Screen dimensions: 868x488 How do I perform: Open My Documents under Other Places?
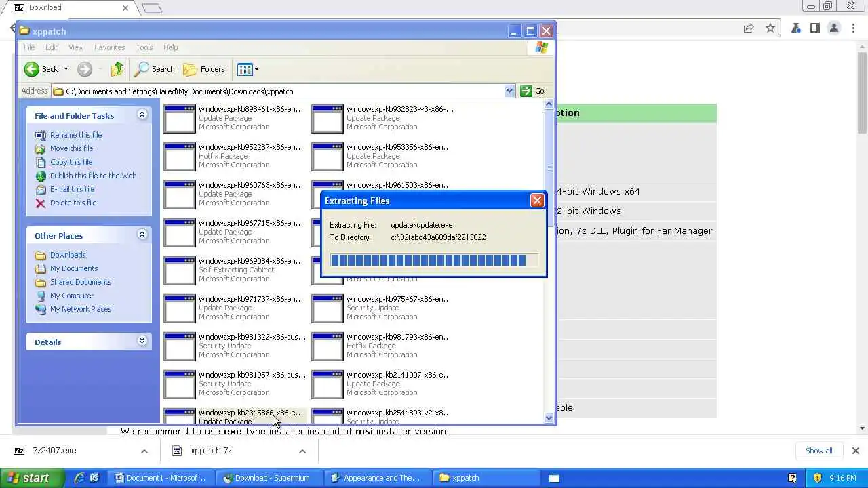pyautogui.click(x=74, y=268)
